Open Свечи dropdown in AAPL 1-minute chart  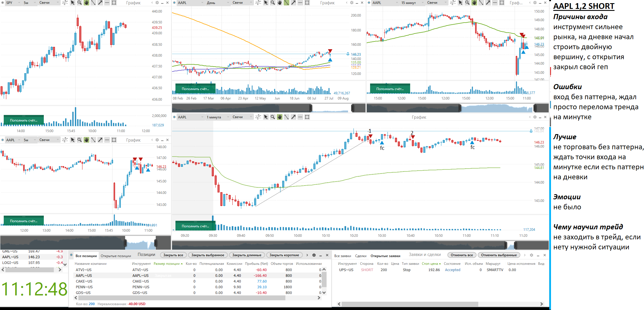242,117
